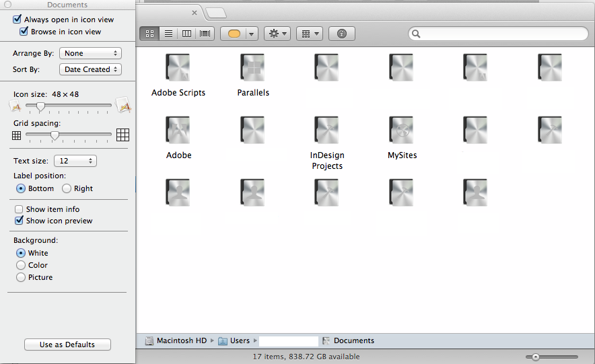Image resolution: width=595 pixels, height=364 pixels.
Task: Switch to list view mode
Action: click(168, 34)
